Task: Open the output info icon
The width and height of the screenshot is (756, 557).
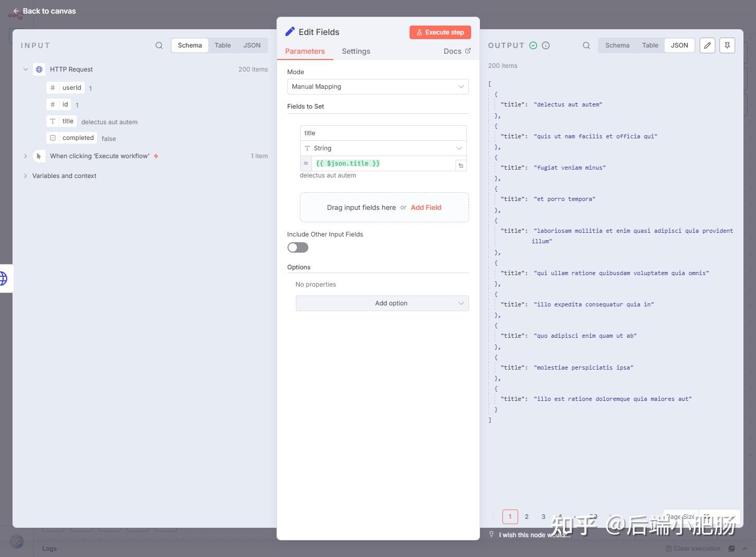Action: (546, 45)
